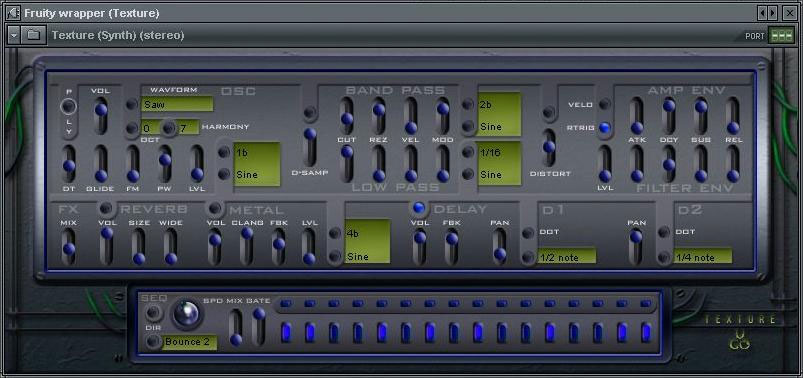Adjust the DT detune slider
The height and width of the screenshot is (378, 803).
point(69,163)
